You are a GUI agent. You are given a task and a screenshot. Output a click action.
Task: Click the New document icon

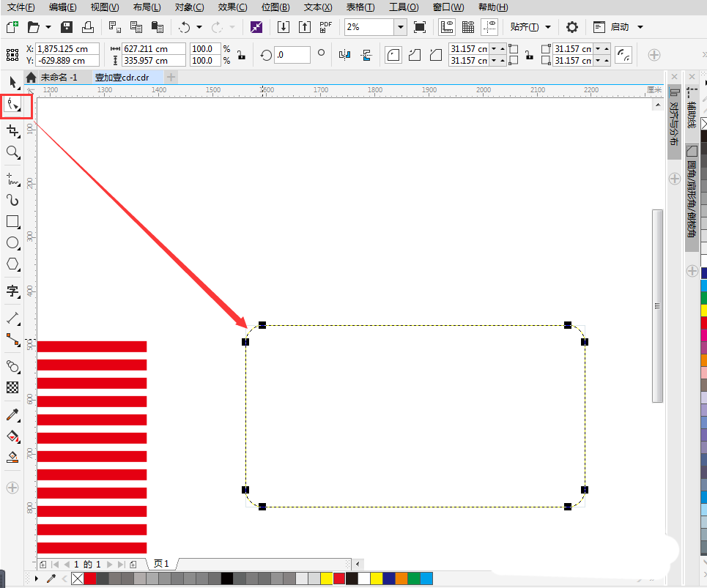[x=12, y=27]
